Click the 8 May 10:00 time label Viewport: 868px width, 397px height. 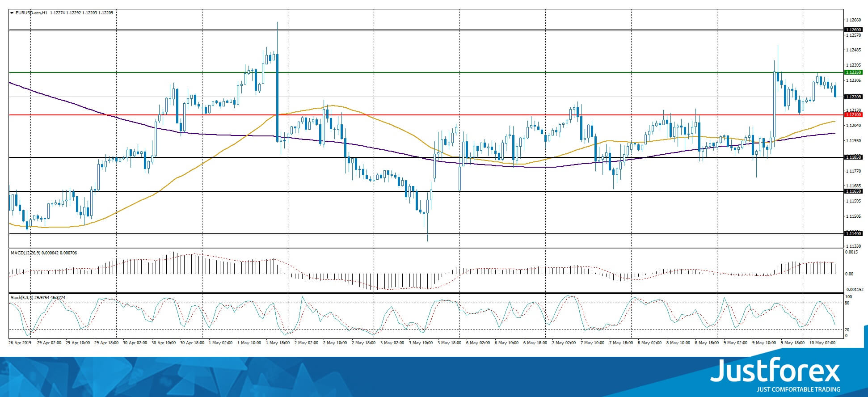(678, 343)
